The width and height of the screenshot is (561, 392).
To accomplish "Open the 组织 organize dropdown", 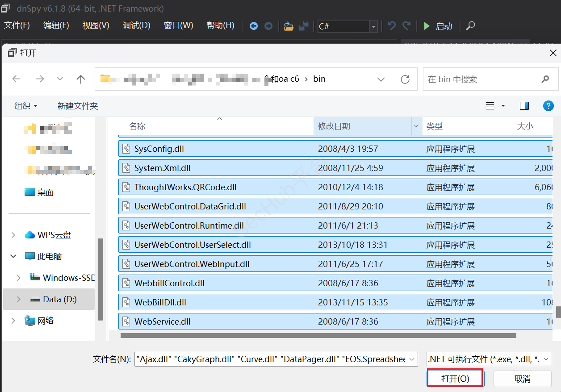I will (x=26, y=106).
